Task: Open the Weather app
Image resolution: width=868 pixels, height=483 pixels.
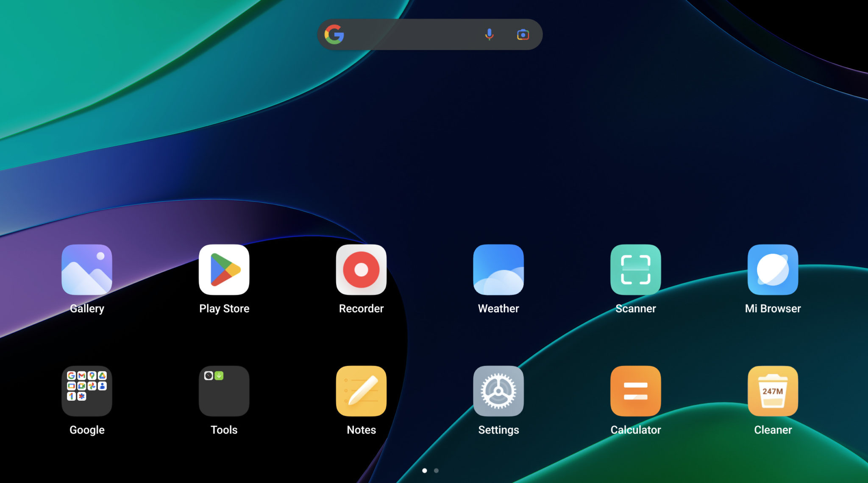Action: [498, 269]
